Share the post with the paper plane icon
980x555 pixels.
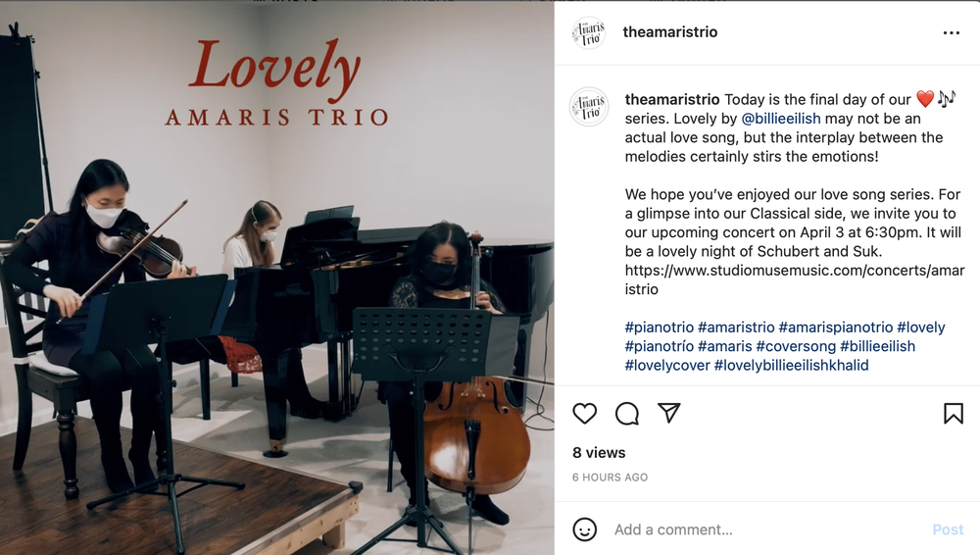coord(668,413)
